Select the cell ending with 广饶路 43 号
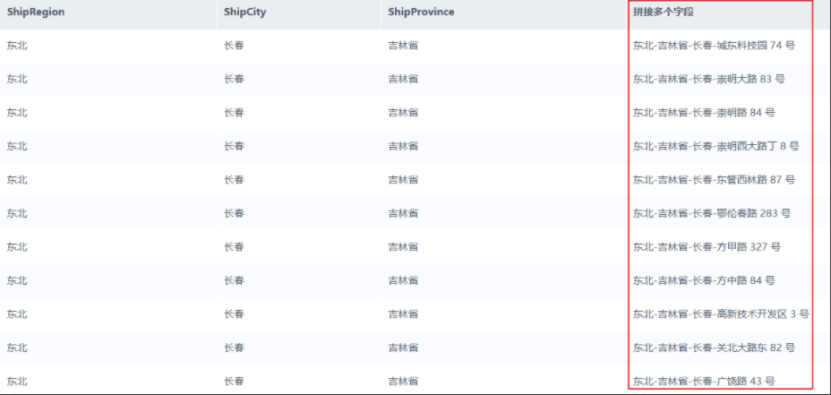 click(704, 381)
